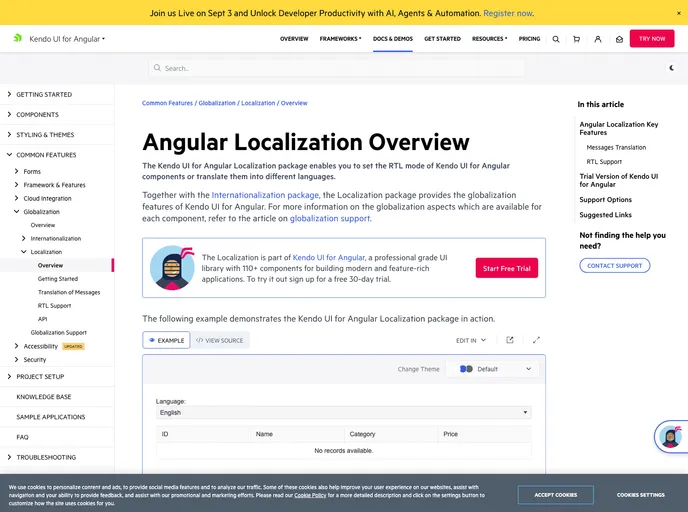
Task: Open the Resources menu
Action: pyautogui.click(x=490, y=39)
